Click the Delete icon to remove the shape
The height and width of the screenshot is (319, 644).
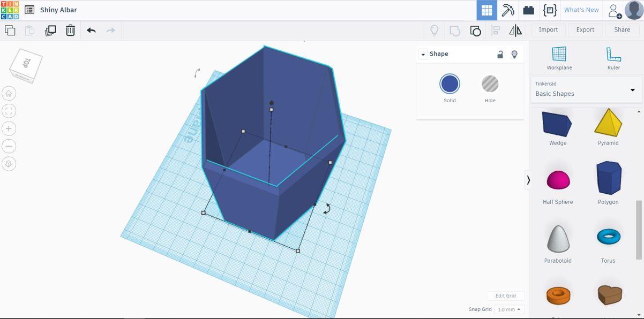[x=70, y=31]
